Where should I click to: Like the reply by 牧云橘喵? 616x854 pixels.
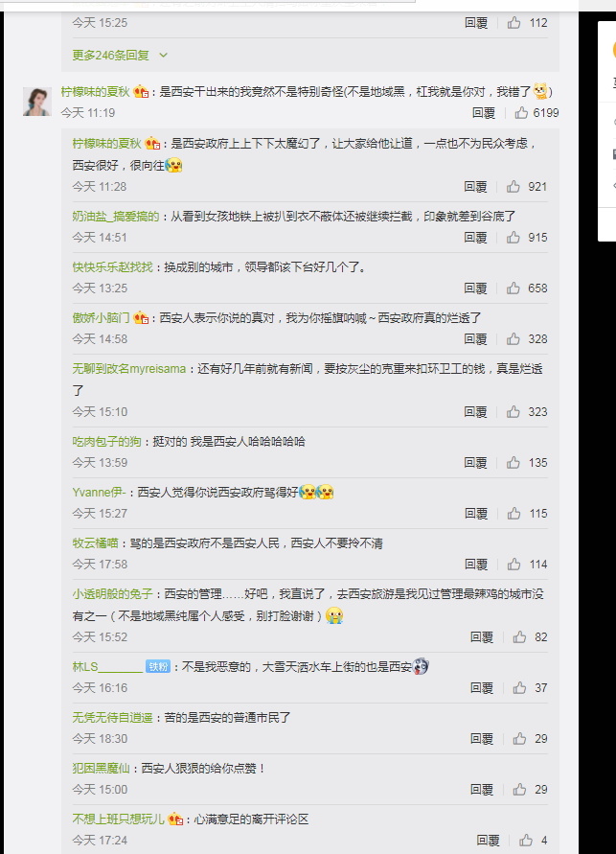pyautogui.click(x=513, y=565)
